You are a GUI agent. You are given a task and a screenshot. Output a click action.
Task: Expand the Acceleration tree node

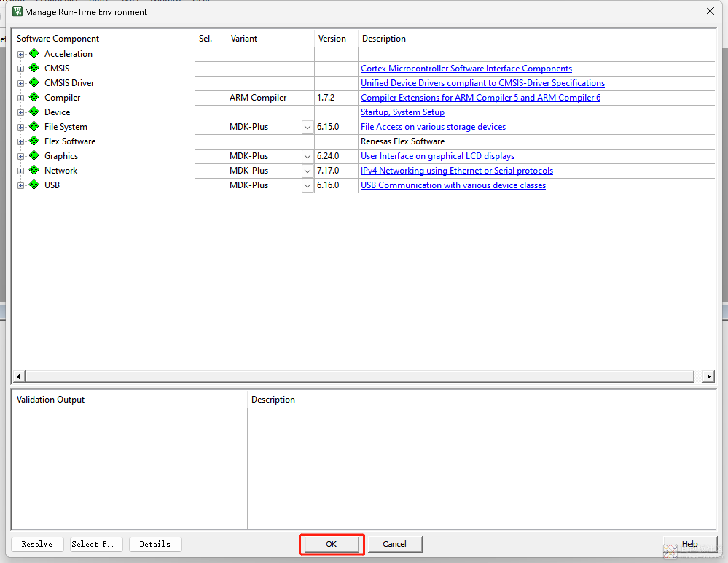click(21, 54)
